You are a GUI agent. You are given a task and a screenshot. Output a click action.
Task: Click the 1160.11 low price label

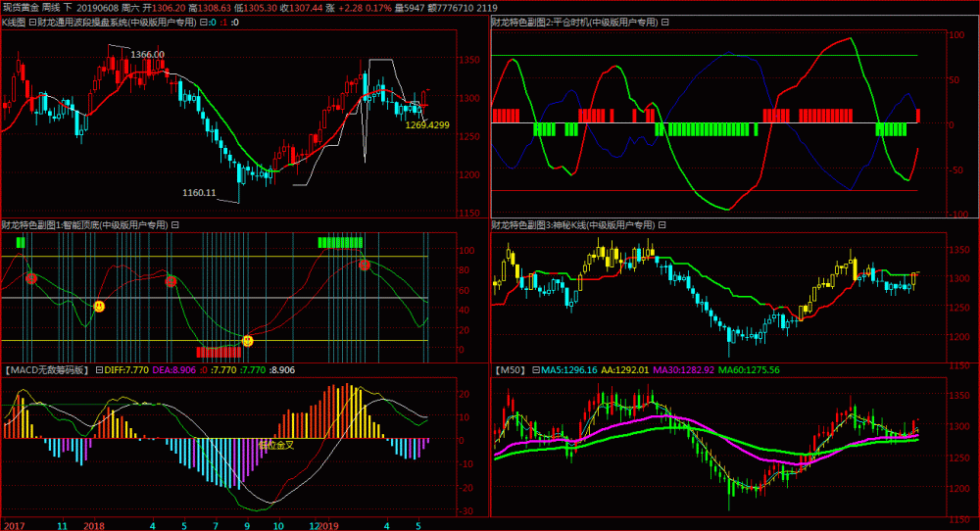click(x=199, y=192)
